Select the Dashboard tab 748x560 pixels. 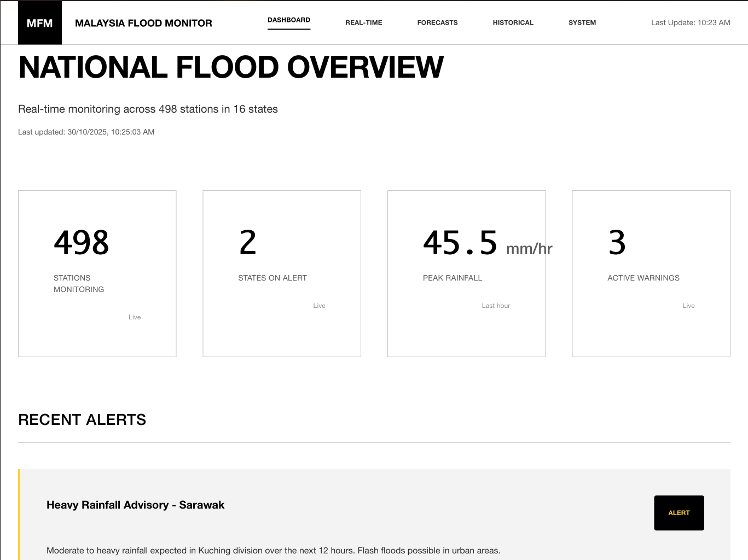click(x=288, y=20)
